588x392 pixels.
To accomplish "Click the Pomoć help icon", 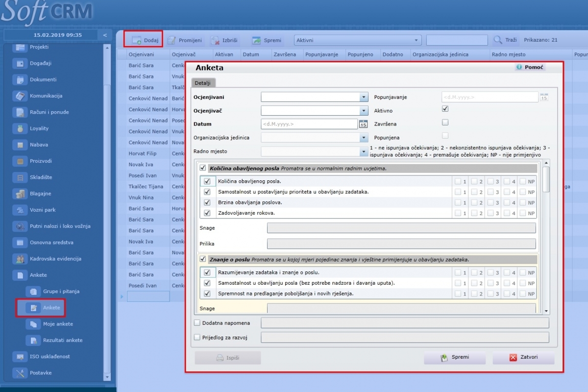I will pos(519,67).
